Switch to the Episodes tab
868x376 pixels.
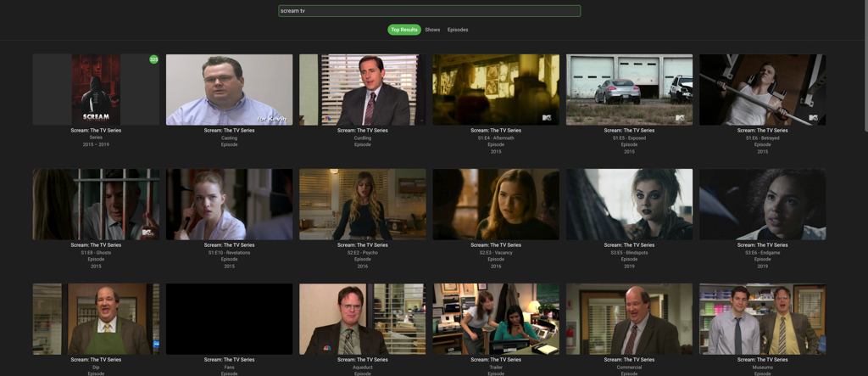pos(458,30)
